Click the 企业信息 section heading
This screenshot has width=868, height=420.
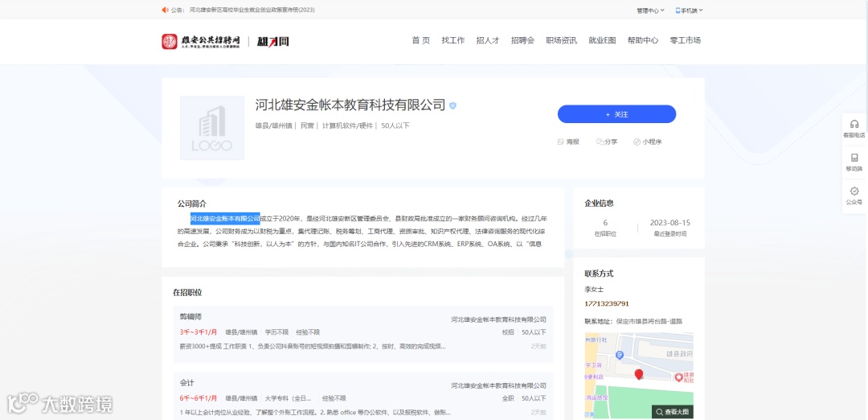tap(599, 204)
